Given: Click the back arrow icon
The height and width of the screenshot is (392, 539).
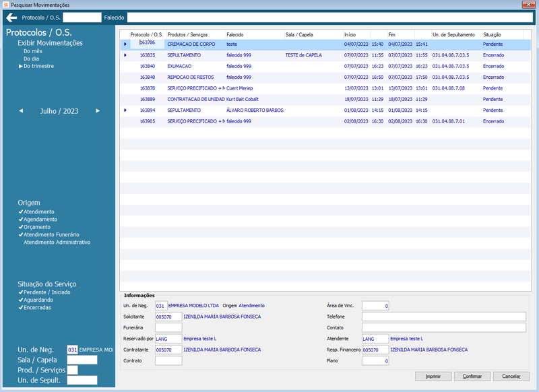Looking at the screenshot, I should click(x=11, y=18).
